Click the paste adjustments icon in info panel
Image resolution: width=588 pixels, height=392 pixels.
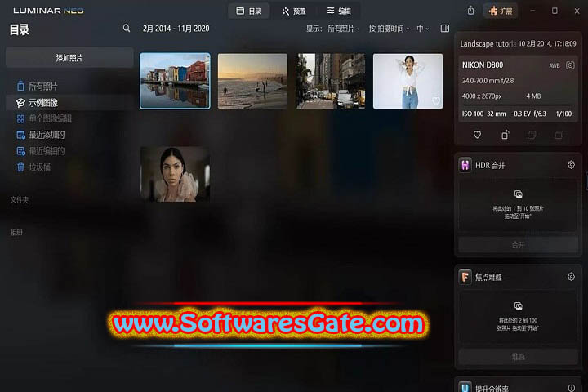point(559,135)
